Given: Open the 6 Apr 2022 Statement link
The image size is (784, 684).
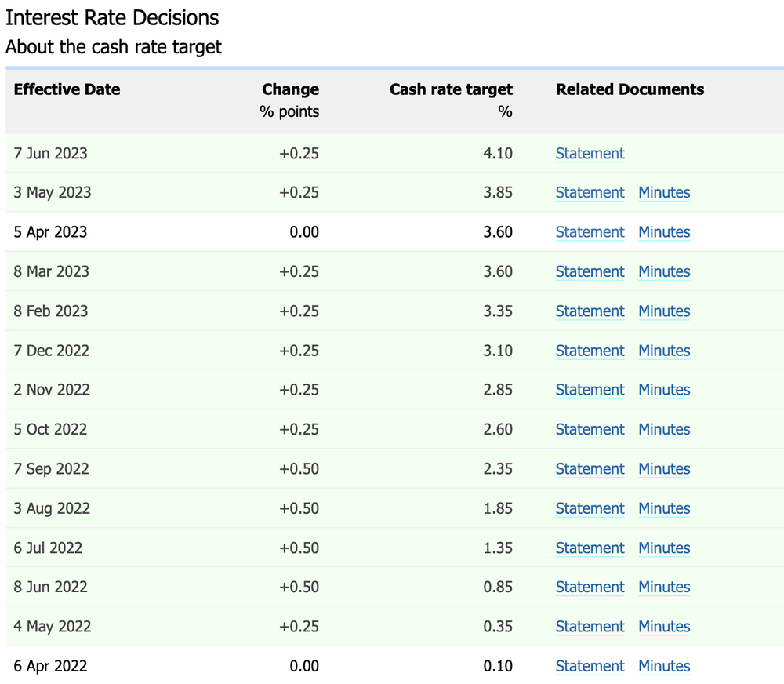Looking at the screenshot, I should [590, 667].
